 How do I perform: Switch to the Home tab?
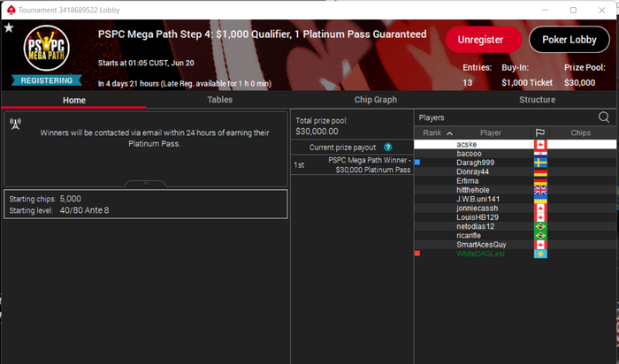pos(73,100)
